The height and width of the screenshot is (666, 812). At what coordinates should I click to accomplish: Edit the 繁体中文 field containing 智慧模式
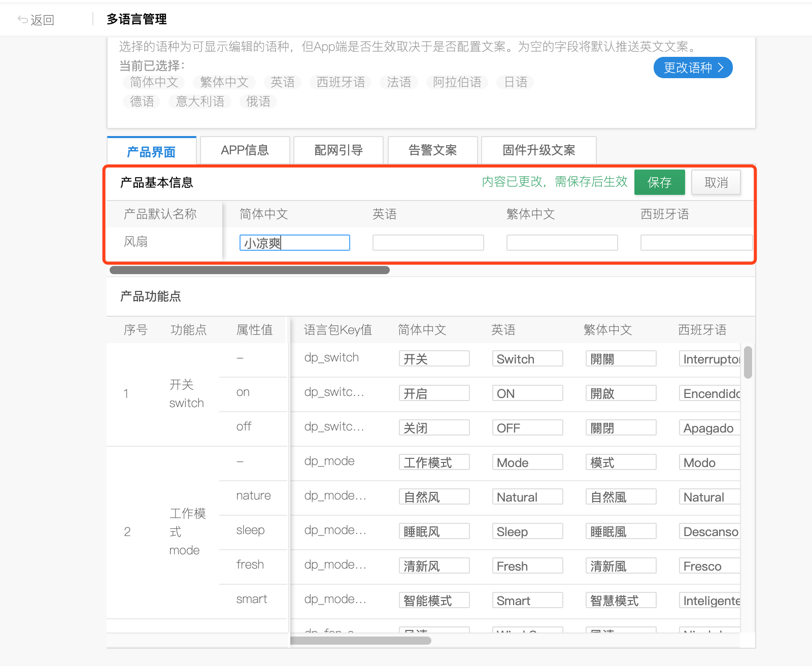[621, 600]
